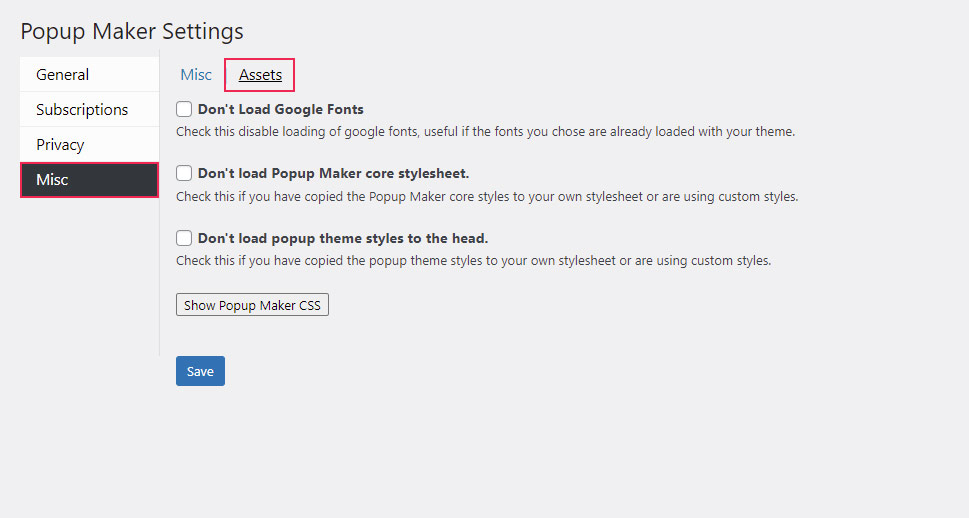Tick the popup theme styles to head checkbox
The image size is (969, 518).
(184, 238)
